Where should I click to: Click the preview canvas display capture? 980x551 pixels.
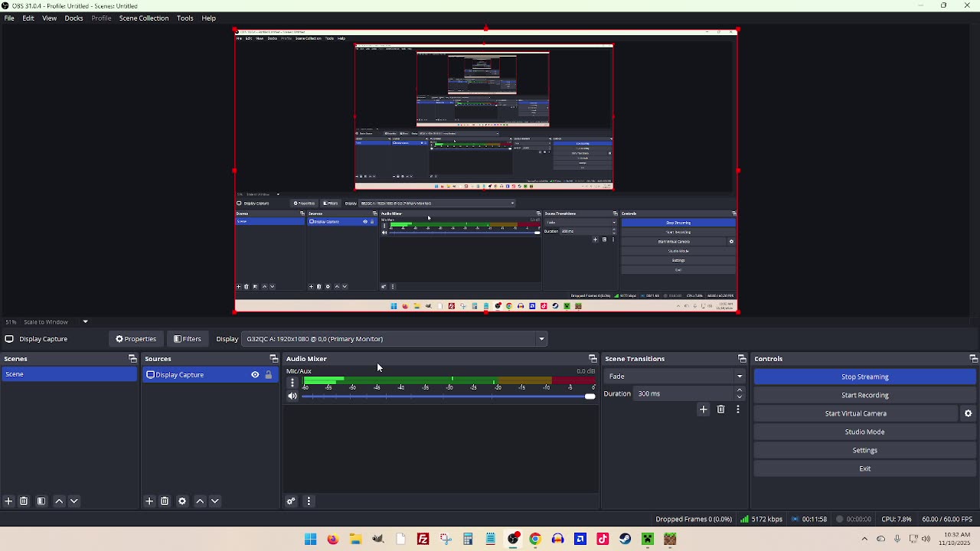point(485,171)
